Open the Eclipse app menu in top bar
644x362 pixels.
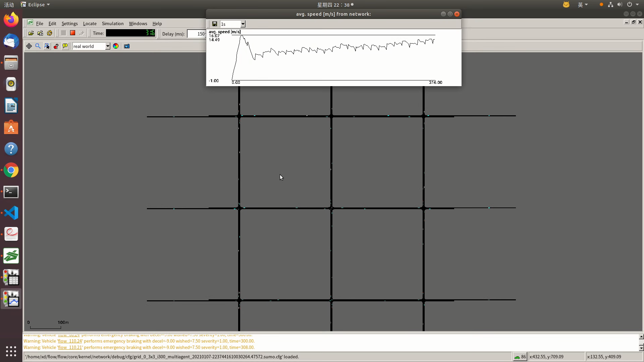tap(35, 5)
